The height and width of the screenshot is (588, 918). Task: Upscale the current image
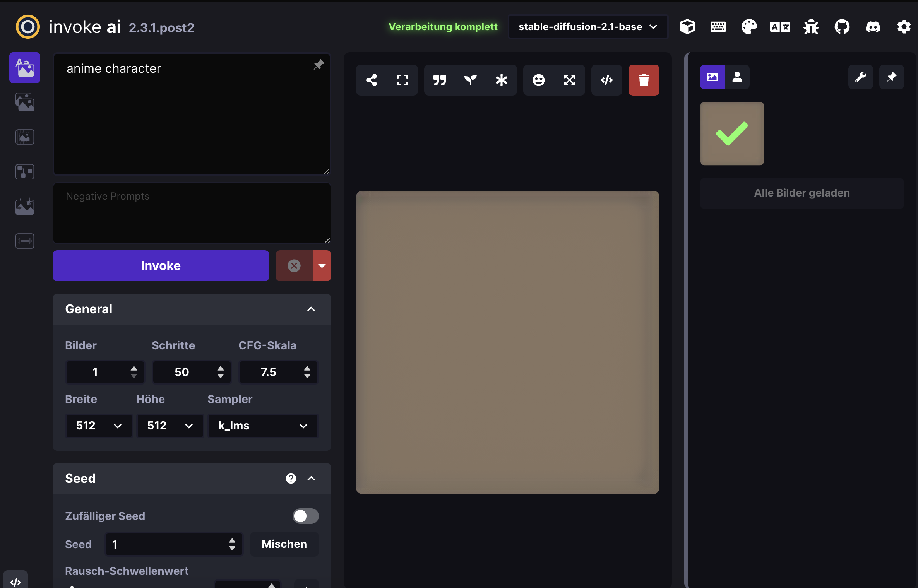570,80
